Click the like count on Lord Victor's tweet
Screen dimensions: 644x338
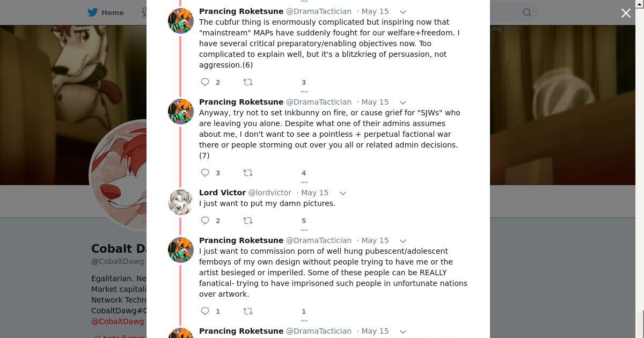click(303, 221)
